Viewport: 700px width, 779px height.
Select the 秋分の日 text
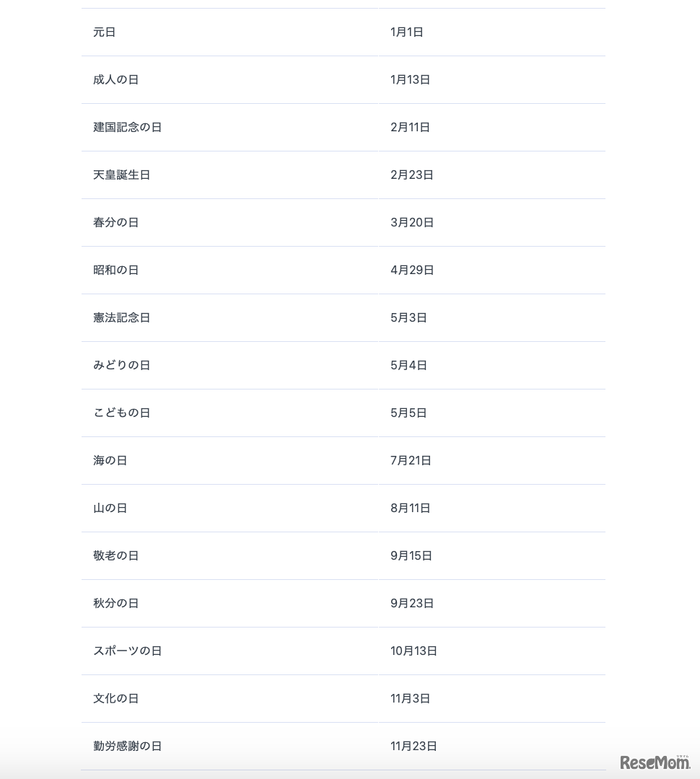click(x=116, y=604)
